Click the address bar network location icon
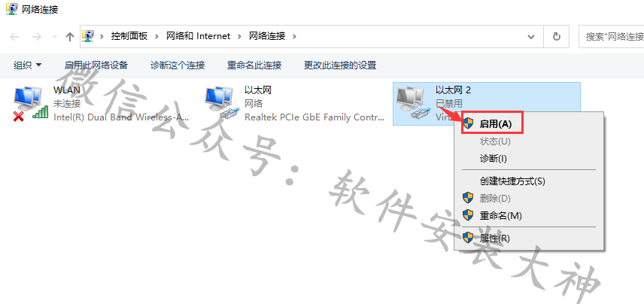Viewport: 644px width, 304px height. pyautogui.click(x=88, y=36)
